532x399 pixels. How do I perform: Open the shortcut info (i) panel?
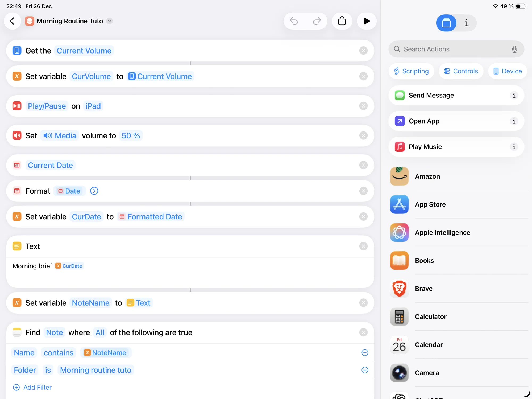pyautogui.click(x=466, y=23)
